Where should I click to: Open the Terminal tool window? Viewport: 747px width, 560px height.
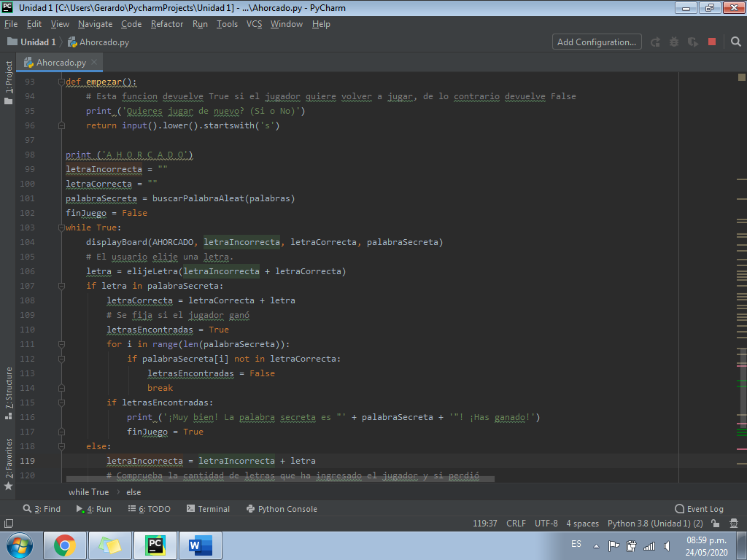208,508
